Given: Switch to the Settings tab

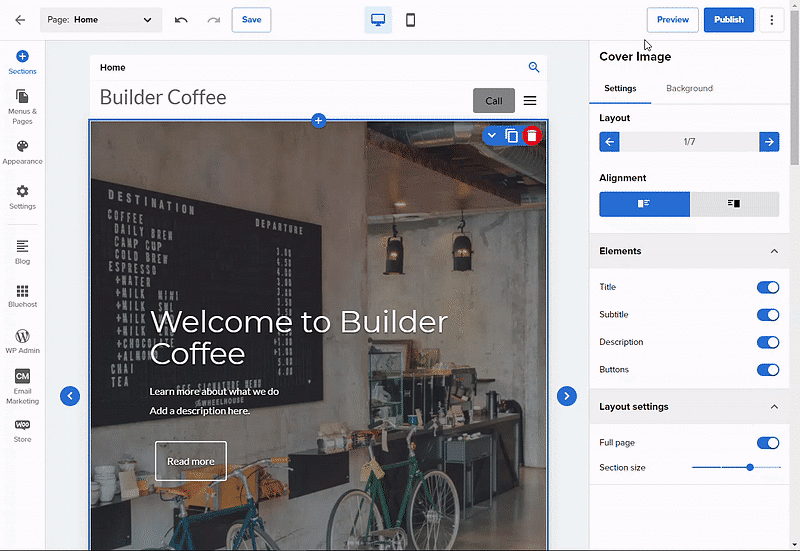Looking at the screenshot, I should click(x=620, y=88).
